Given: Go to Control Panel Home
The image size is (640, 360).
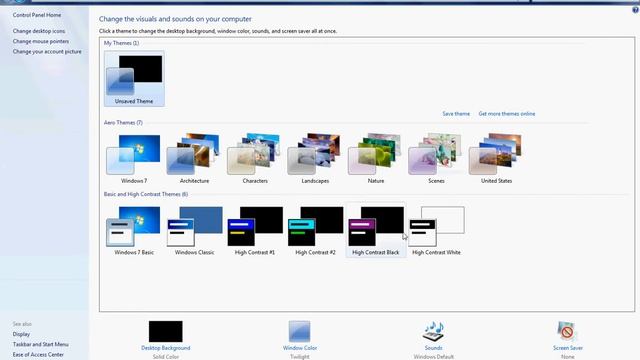Looking at the screenshot, I should point(37,15).
